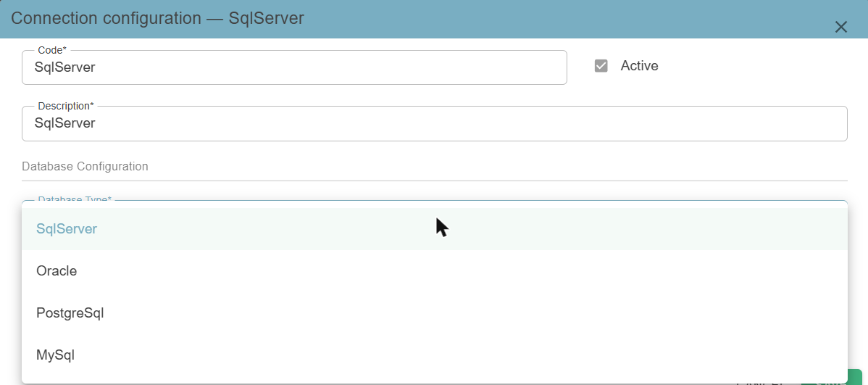Screen dimensions: 868x385
Task: Click the Code input field
Action: point(294,67)
